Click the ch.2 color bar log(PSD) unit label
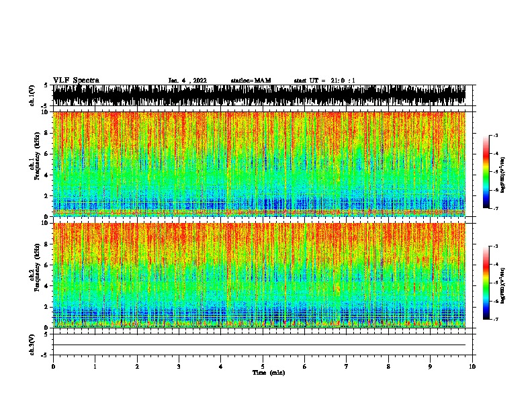This screenshot has height=411, width=532. pyautogui.click(x=502, y=285)
